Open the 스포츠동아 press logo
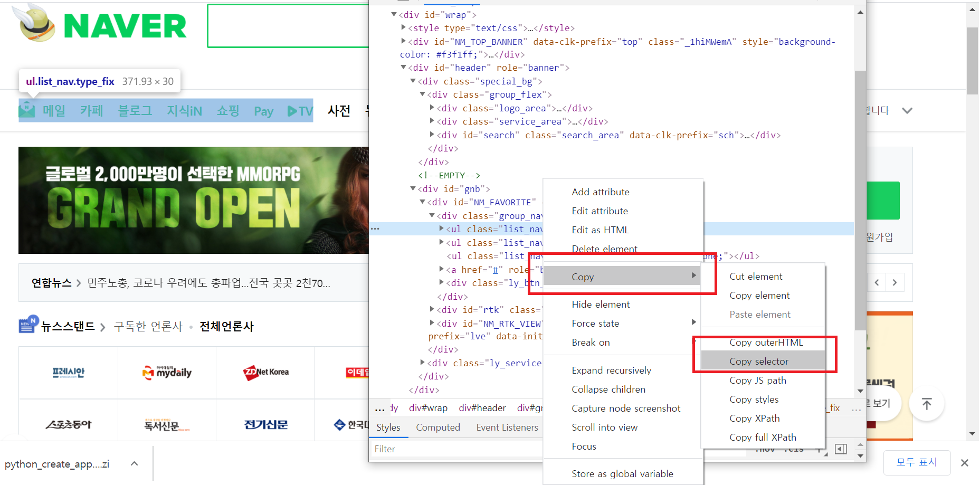Viewport: 980px width, 485px height. coord(69,425)
